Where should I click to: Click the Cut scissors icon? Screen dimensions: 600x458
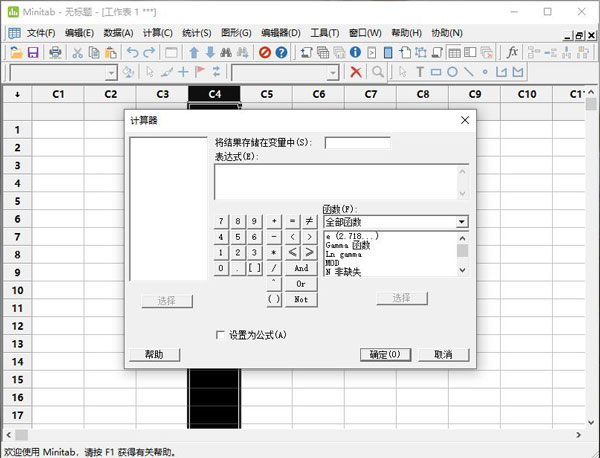[78, 52]
